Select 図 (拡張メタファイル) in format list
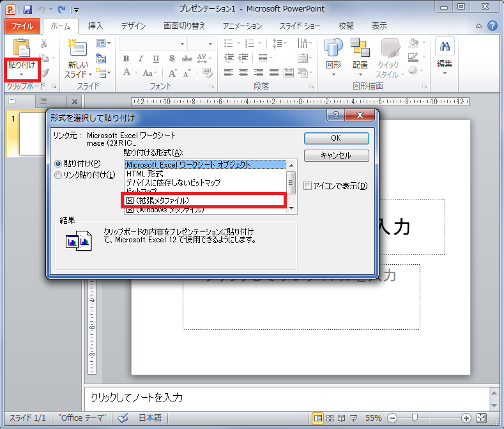The height and width of the screenshot is (429, 504). 203,200
